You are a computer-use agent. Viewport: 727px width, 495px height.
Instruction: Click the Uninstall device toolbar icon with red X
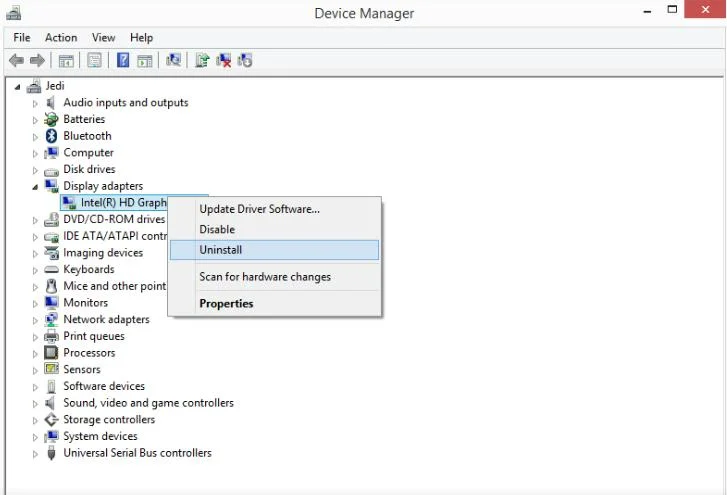tap(223, 60)
